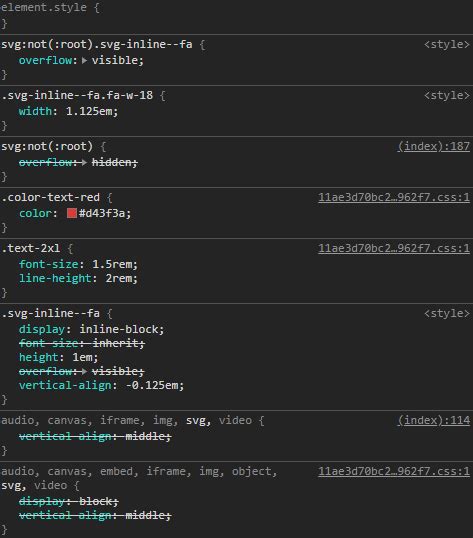Image resolution: width=473 pixels, height=538 pixels.
Task: Select the svg:not(:root).svg-inline--fa selector
Action: [97, 45]
